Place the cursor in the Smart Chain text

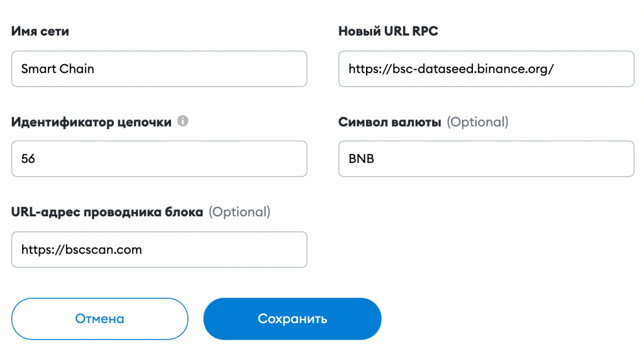pos(57,69)
